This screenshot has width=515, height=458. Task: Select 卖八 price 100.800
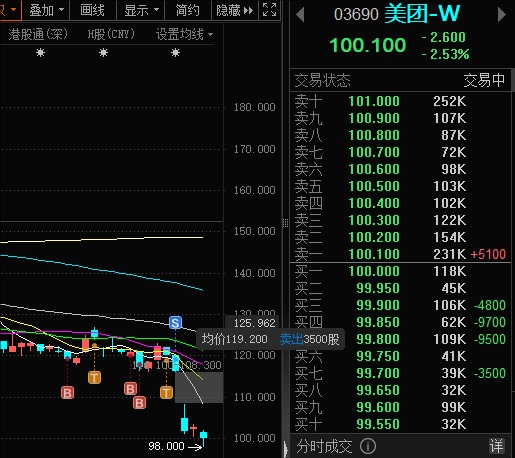click(x=374, y=135)
